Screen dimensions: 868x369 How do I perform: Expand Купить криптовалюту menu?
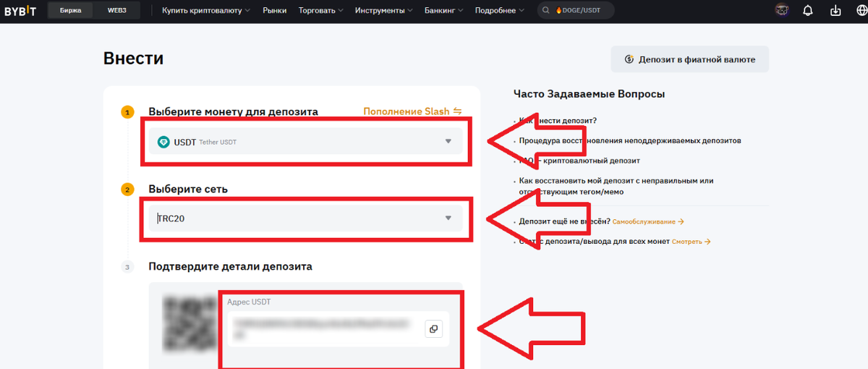point(206,11)
